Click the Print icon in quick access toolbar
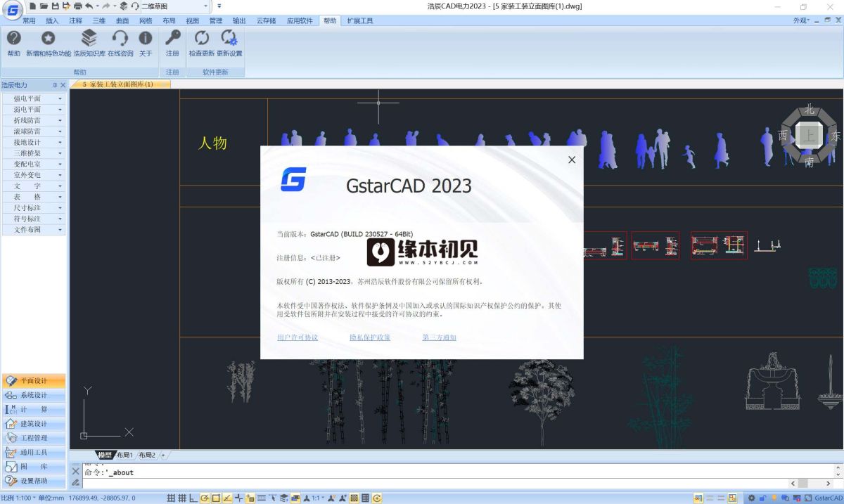Screen dimensions: 844x504 pyautogui.click(x=77, y=6)
